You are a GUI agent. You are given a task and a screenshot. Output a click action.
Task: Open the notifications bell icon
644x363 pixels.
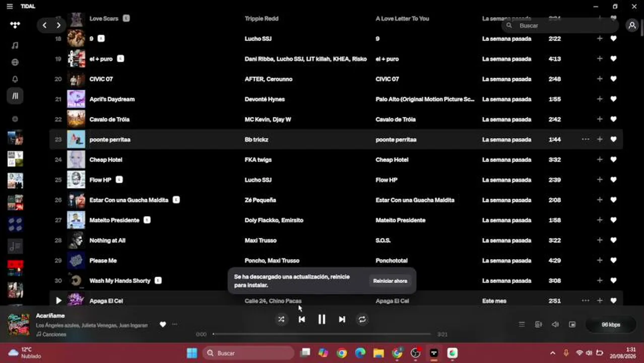point(15,79)
